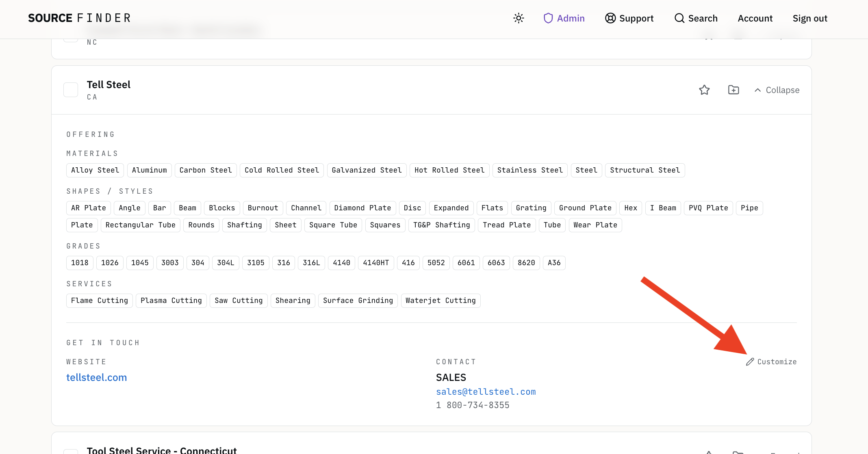Click the 1045 grade tag
Viewport: 868px width, 454px height.
[x=140, y=263]
